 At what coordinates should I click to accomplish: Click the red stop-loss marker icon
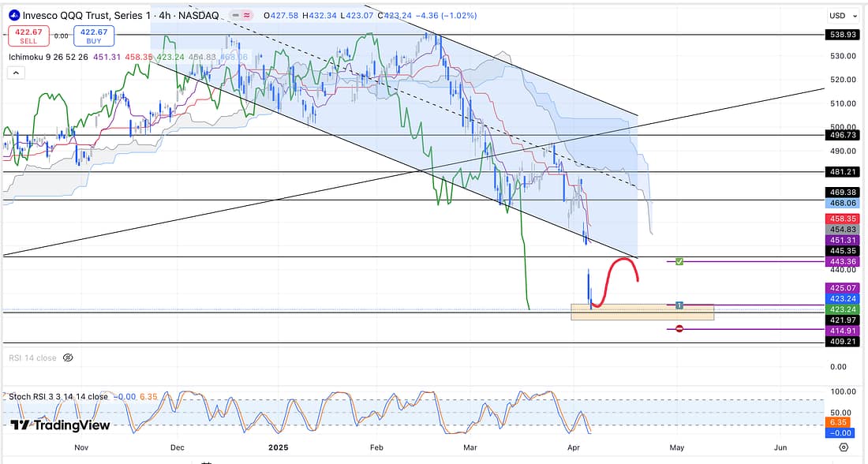tap(679, 329)
